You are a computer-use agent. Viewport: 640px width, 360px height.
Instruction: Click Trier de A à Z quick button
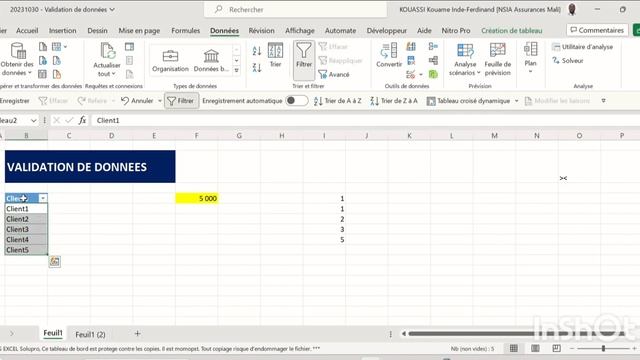coord(338,100)
